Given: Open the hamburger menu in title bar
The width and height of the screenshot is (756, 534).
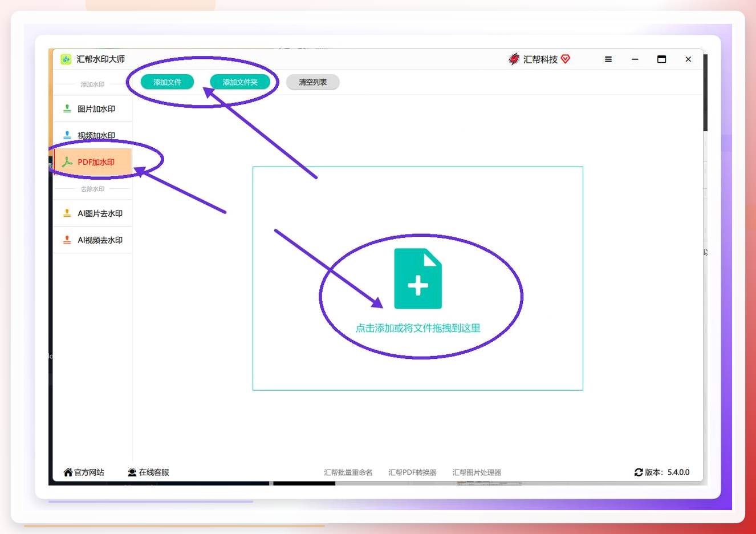Looking at the screenshot, I should [608, 59].
